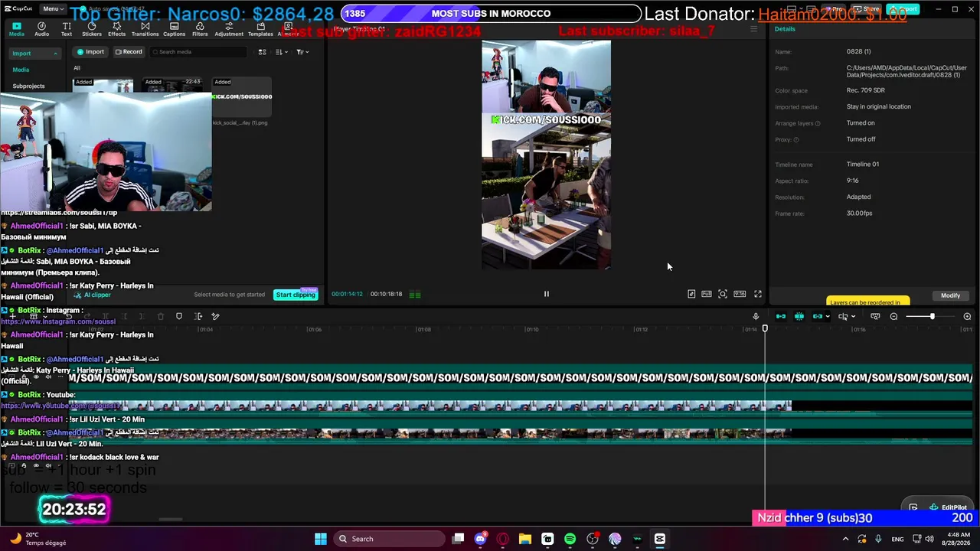Viewport: 980px width, 551px height.
Task: Open the player panel menu icon
Action: (753, 29)
